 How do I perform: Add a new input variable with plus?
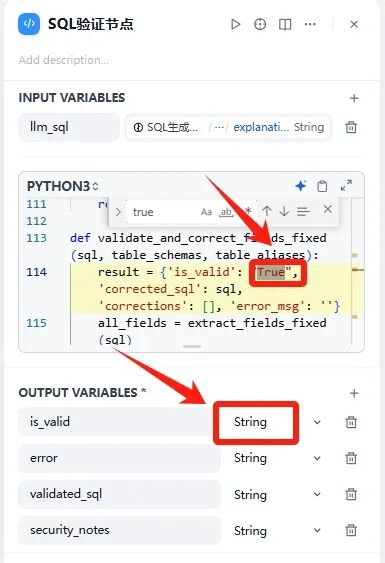(354, 98)
